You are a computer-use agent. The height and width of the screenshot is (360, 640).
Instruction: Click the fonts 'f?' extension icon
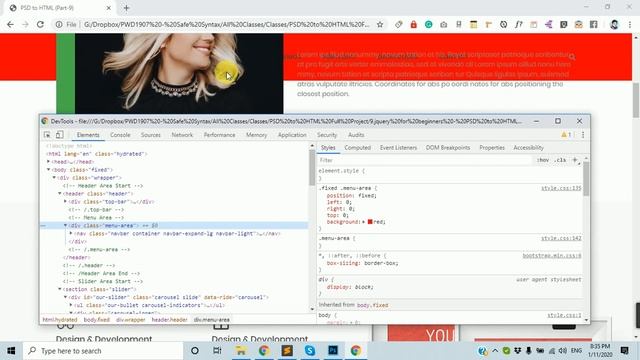point(518,24)
